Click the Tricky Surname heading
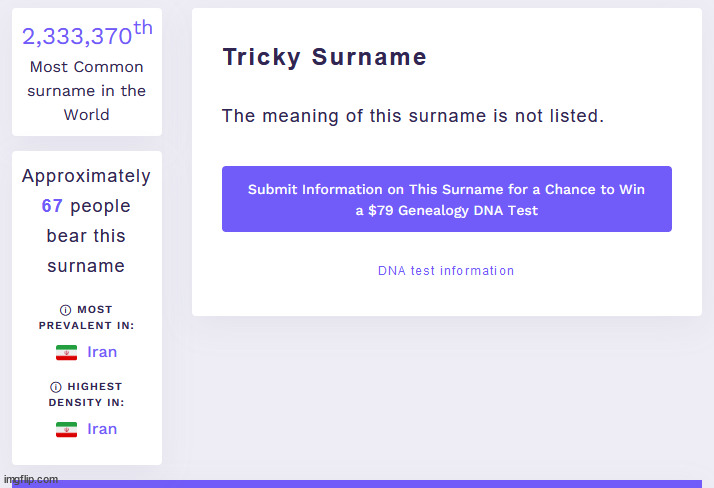The height and width of the screenshot is (488, 714). coord(324,58)
